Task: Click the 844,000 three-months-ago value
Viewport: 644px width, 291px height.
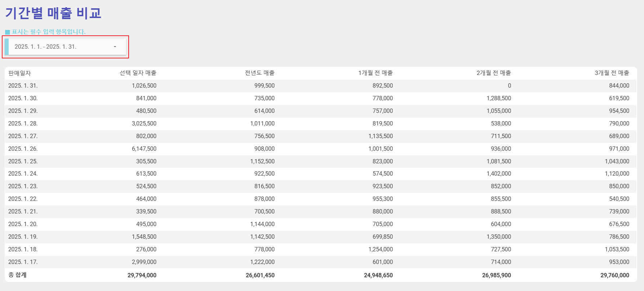Action: point(619,86)
